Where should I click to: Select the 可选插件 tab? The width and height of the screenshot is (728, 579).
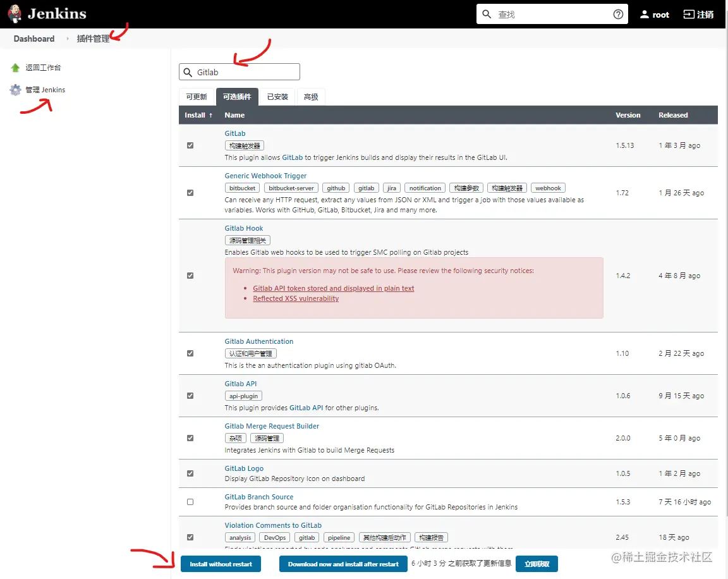pyautogui.click(x=237, y=97)
